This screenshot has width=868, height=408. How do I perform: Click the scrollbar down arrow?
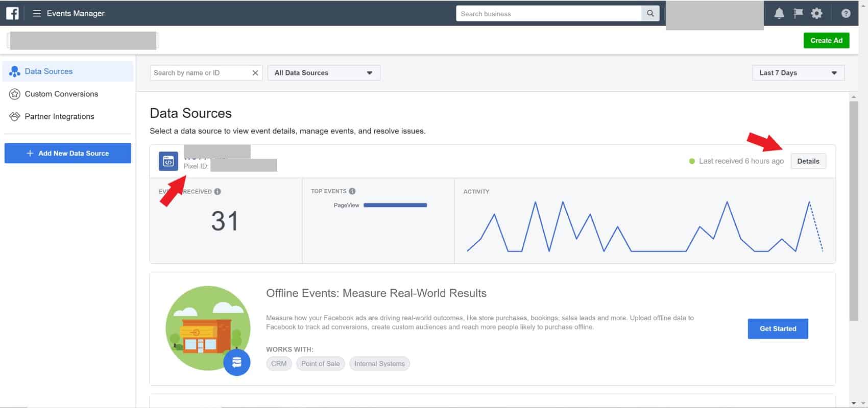tap(853, 403)
